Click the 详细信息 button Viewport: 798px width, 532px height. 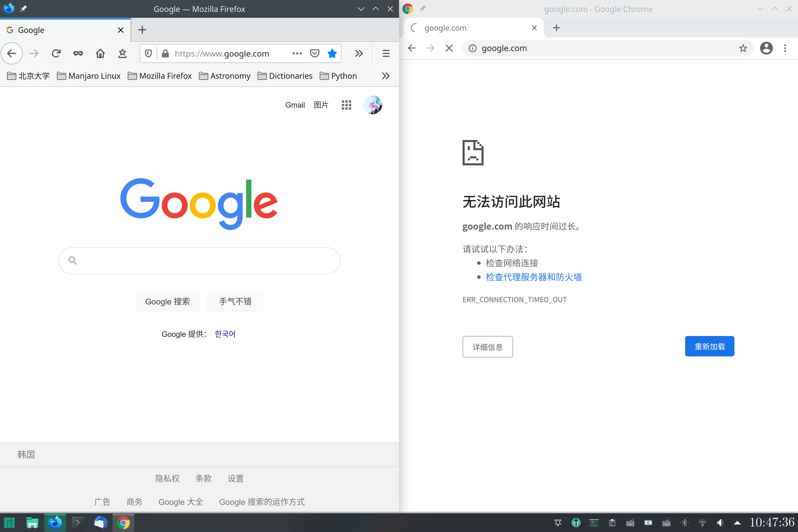point(488,347)
